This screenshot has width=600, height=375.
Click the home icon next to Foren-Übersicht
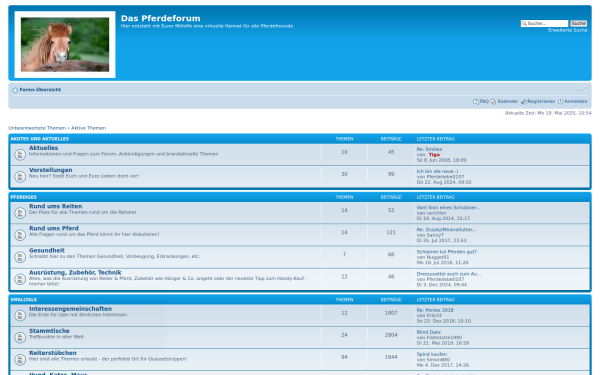pos(15,90)
